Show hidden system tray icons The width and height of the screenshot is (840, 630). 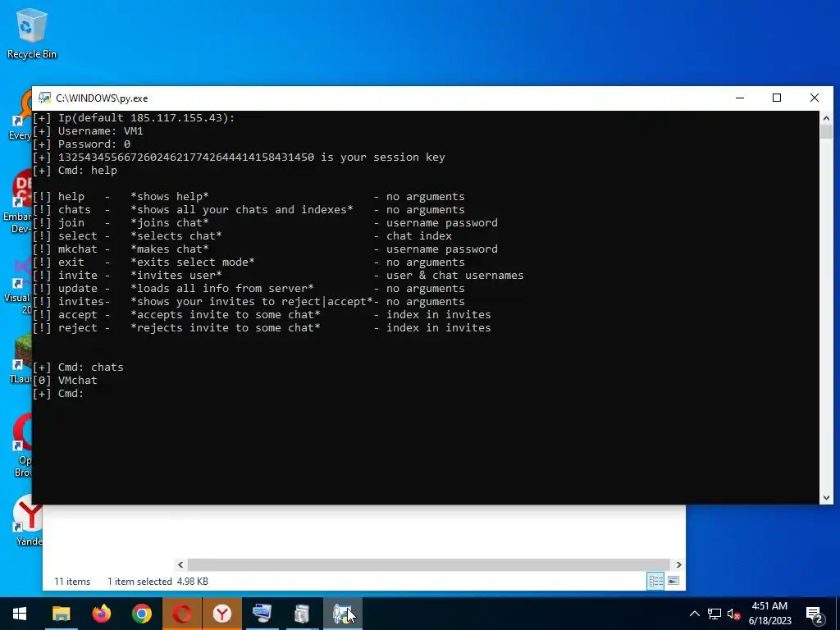pos(694,614)
